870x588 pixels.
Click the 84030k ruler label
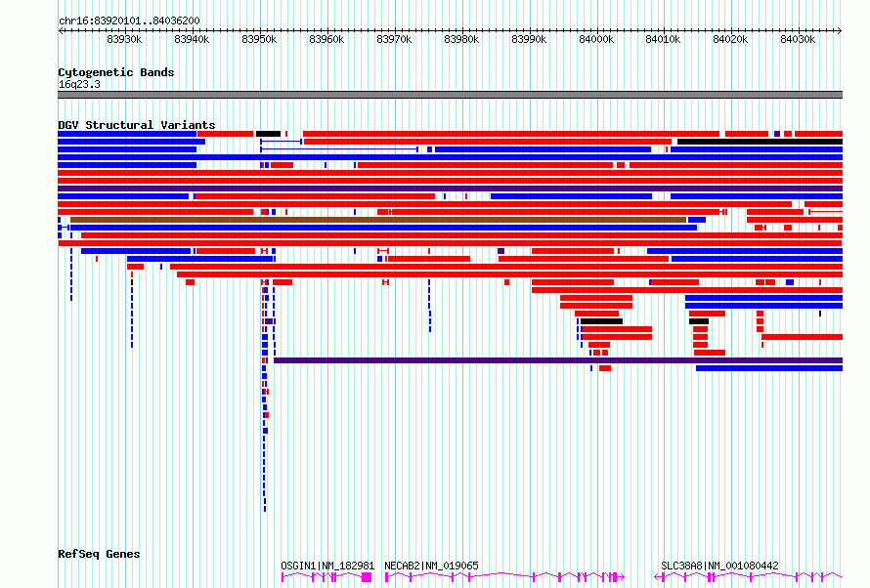[x=798, y=39]
